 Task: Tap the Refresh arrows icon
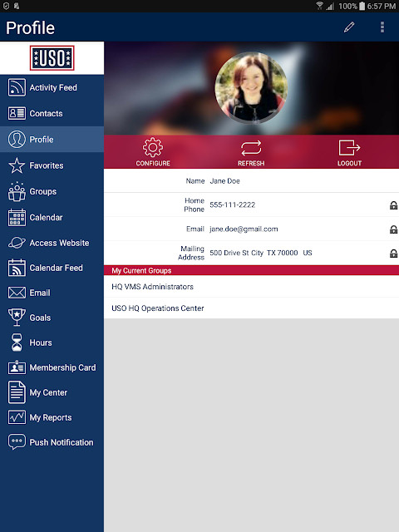pos(251,148)
